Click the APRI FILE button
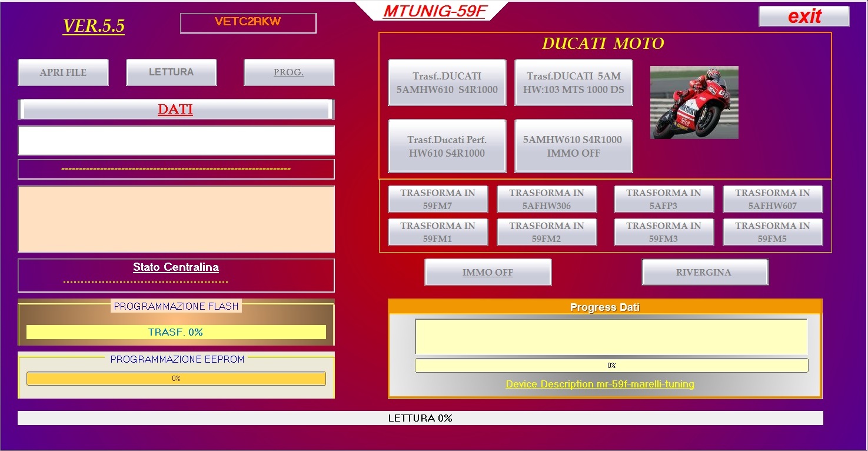This screenshot has height=451, width=868. 63,72
